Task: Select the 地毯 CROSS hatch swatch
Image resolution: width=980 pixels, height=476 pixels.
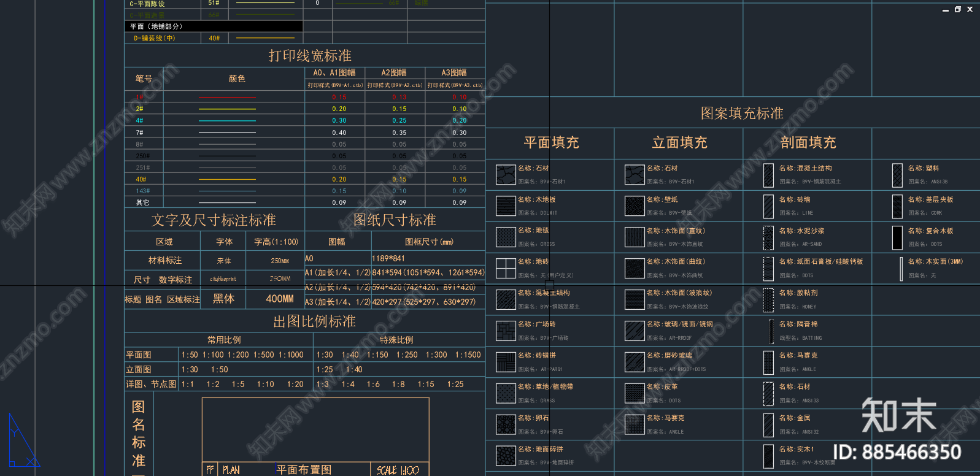Action: tap(506, 237)
